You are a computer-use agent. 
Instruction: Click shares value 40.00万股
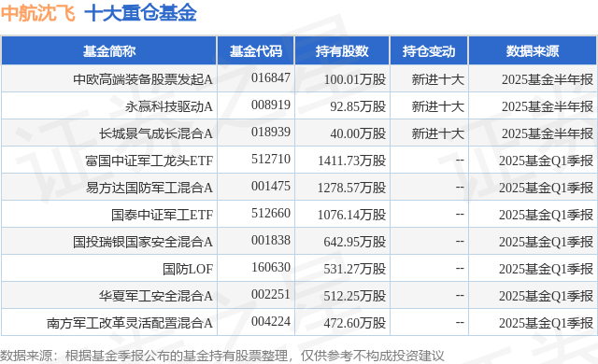tap(358, 133)
